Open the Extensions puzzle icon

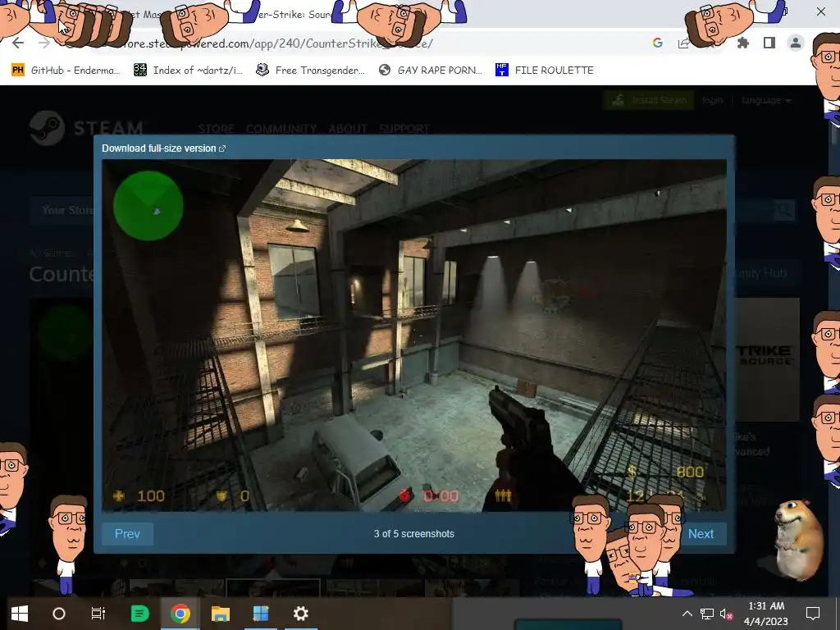[x=743, y=43]
